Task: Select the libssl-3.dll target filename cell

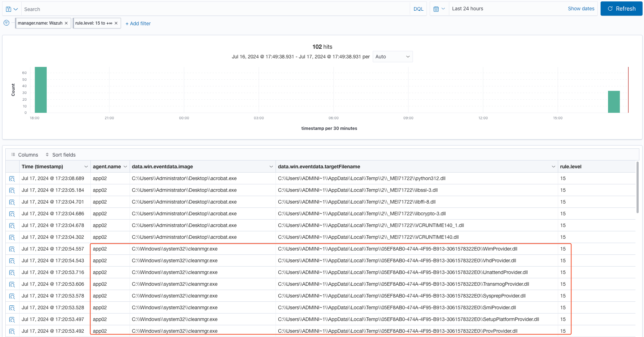Action: click(417, 190)
